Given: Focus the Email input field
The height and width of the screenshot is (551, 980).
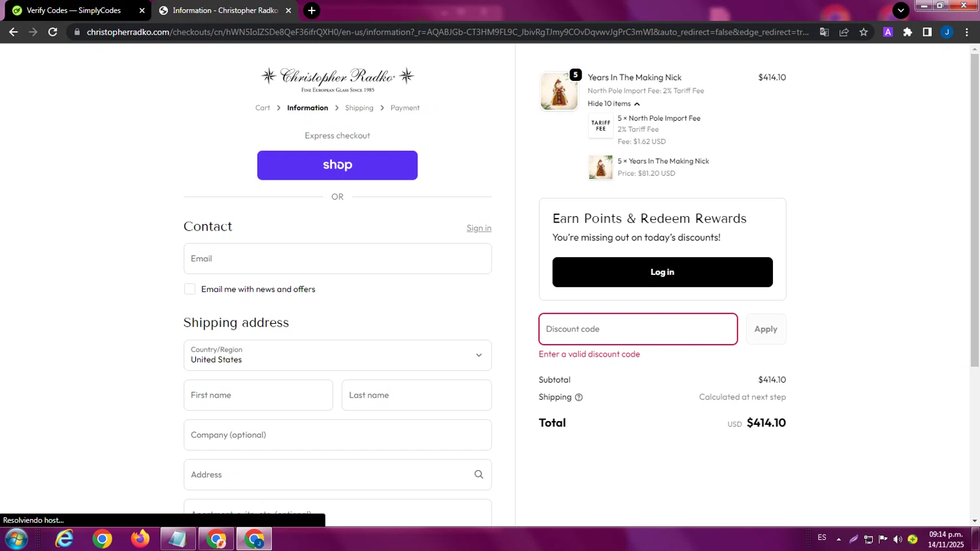Looking at the screenshot, I should coord(337,259).
